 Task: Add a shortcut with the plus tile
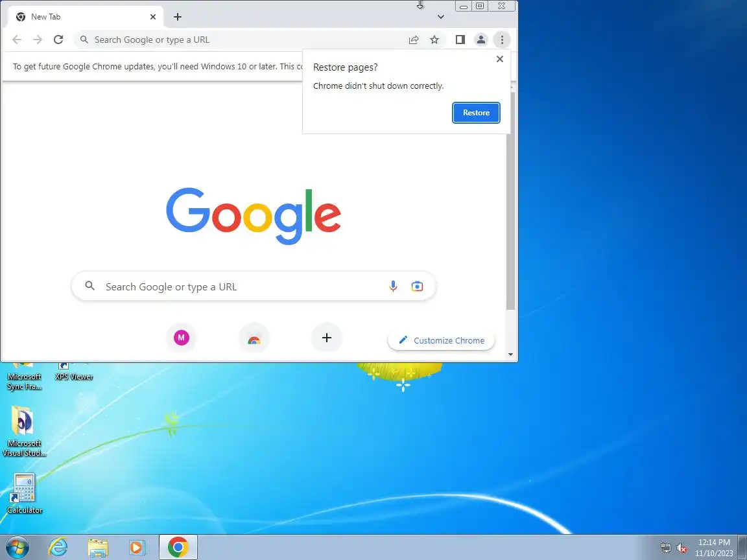pos(327,338)
